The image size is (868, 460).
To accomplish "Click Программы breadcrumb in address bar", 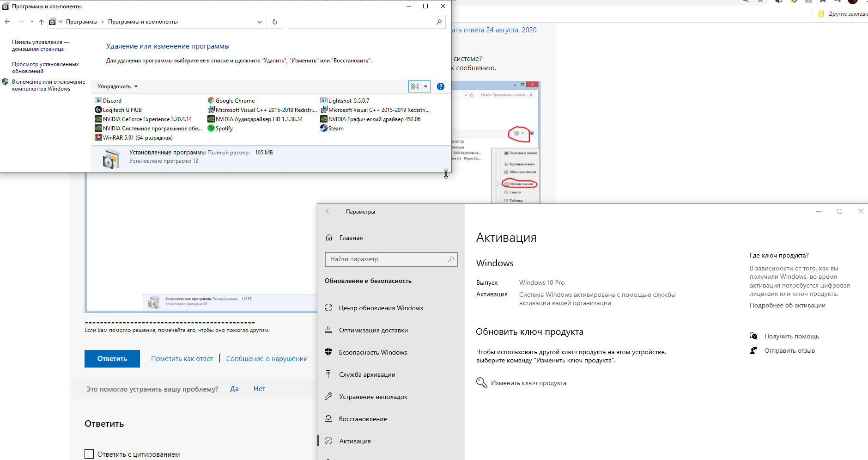I will point(82,22).
